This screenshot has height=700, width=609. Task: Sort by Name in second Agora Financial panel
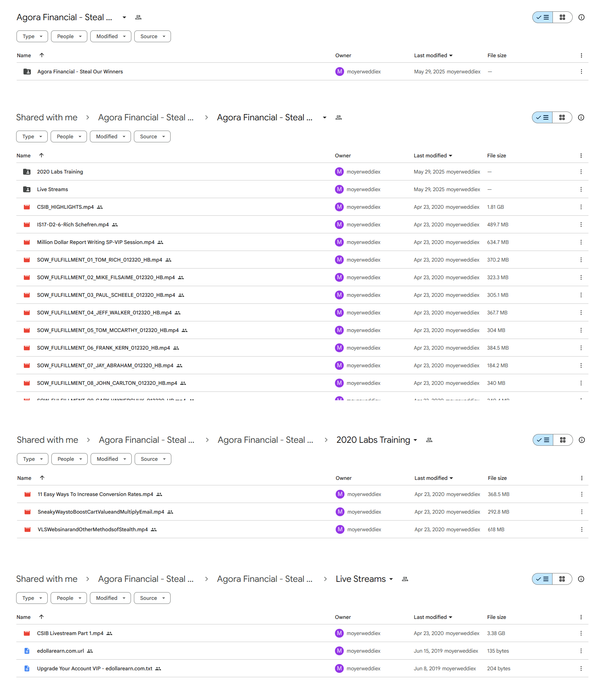coord(23,156)
